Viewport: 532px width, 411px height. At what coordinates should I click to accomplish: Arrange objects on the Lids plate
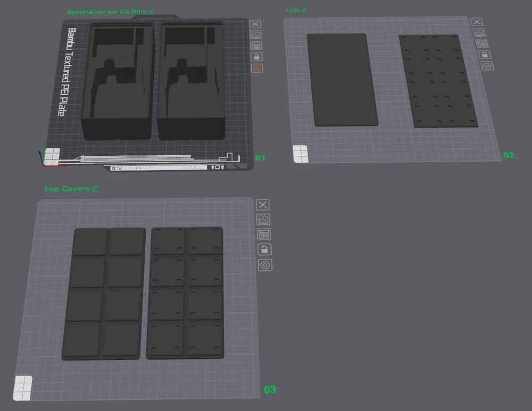point(482,44)
